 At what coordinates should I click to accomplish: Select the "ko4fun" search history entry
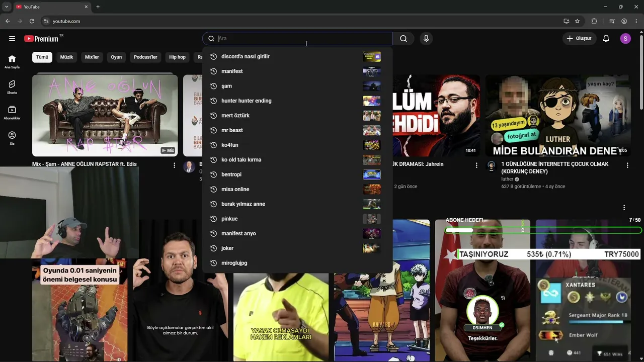297,145
